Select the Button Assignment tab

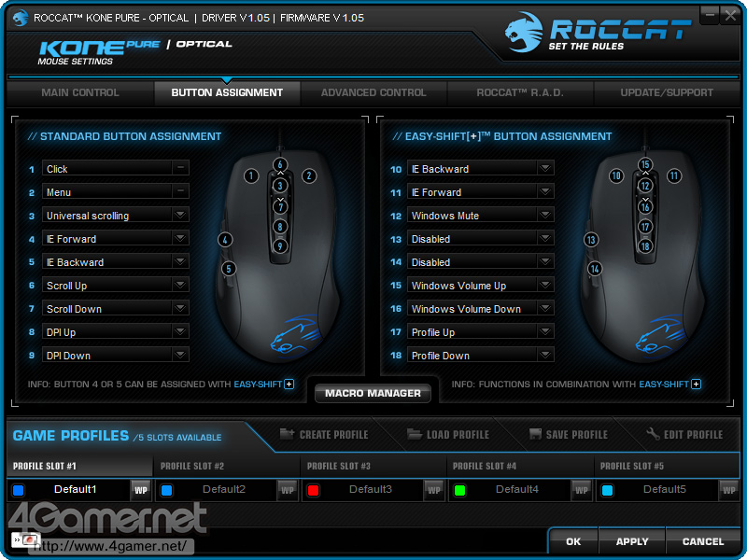click(x=227, y=92)
